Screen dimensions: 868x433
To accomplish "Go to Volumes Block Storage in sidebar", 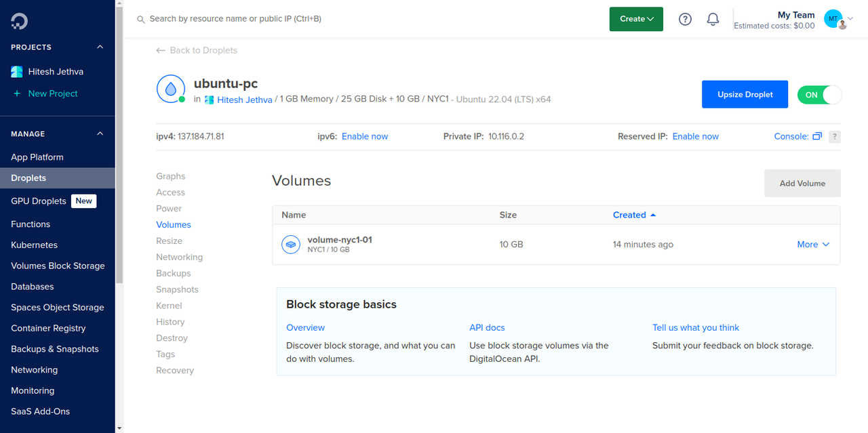I will (x=58, y=266).
